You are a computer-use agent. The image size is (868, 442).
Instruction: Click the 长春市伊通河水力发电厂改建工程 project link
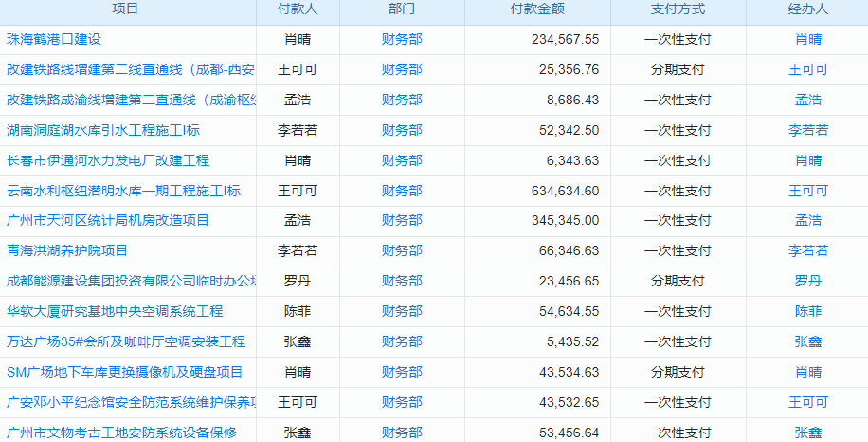pyautogui.click(x=108, y=160)
